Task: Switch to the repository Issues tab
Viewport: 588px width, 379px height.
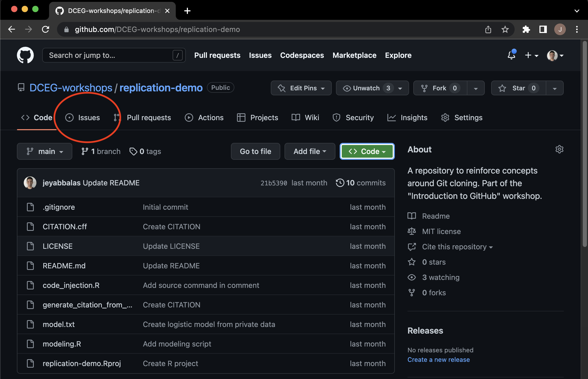Action: (x=83, y=118)
